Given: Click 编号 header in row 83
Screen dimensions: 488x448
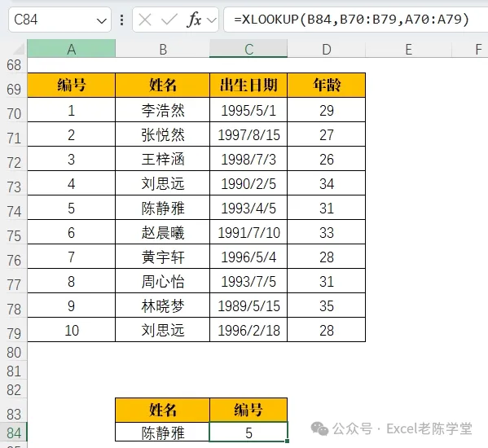Looking at the screenshot, I should point(248,410).
